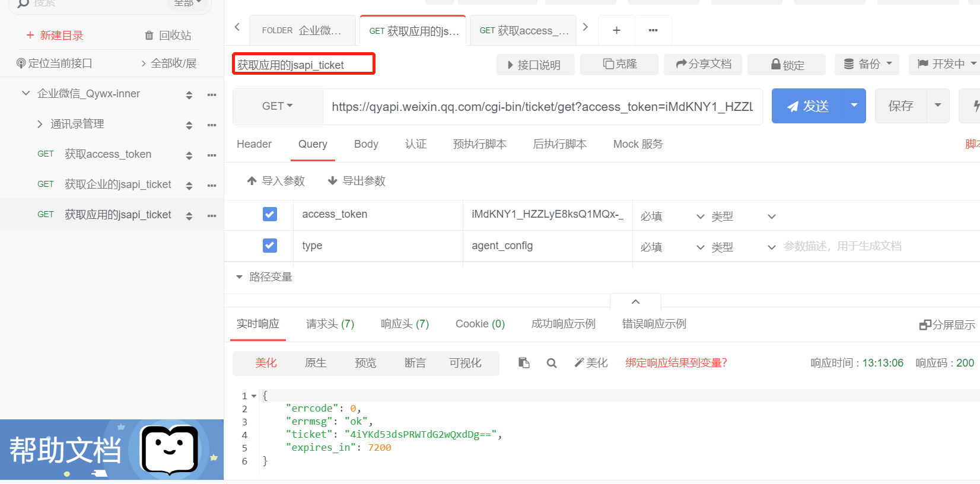This screenshot has height=484, width=980.
Task: Click the 锁定 lock button
Action: click(787, 65)
